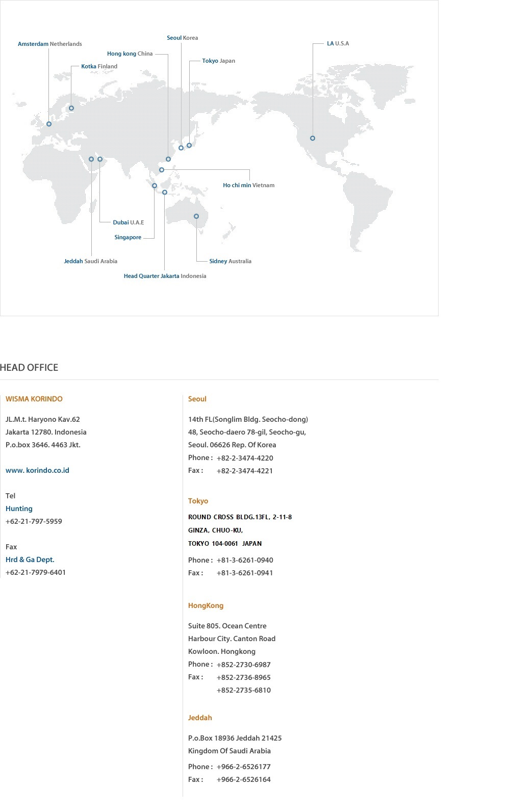Select the Ho Chi Minh marker dot
510x812 pixels.
coord(162,170)
